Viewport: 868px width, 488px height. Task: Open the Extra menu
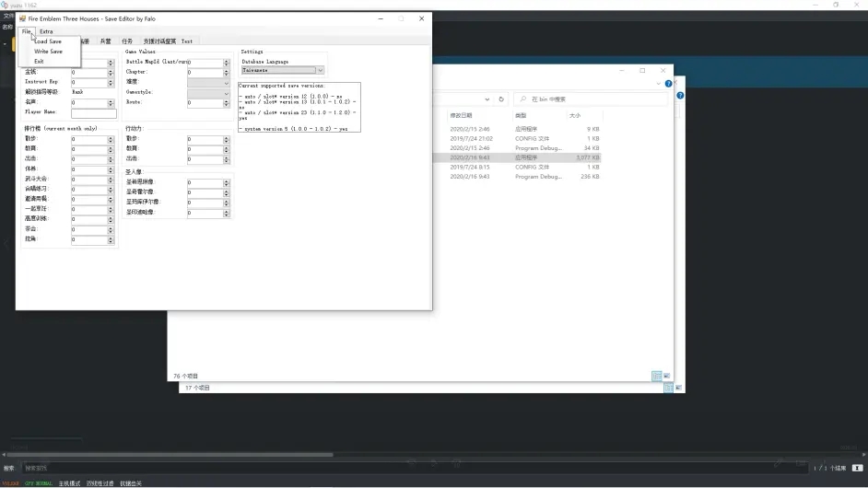(46, 31)
